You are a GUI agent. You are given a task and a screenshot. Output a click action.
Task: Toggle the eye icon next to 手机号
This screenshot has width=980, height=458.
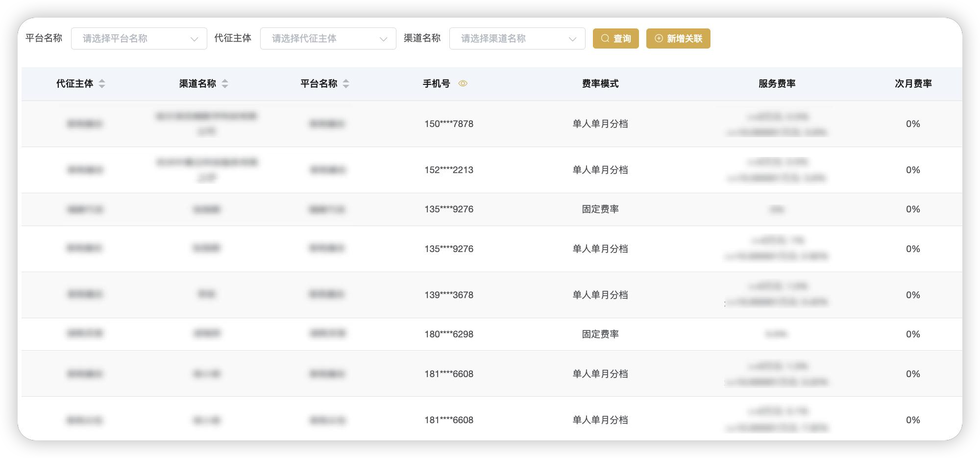click(x=463, y=84)
